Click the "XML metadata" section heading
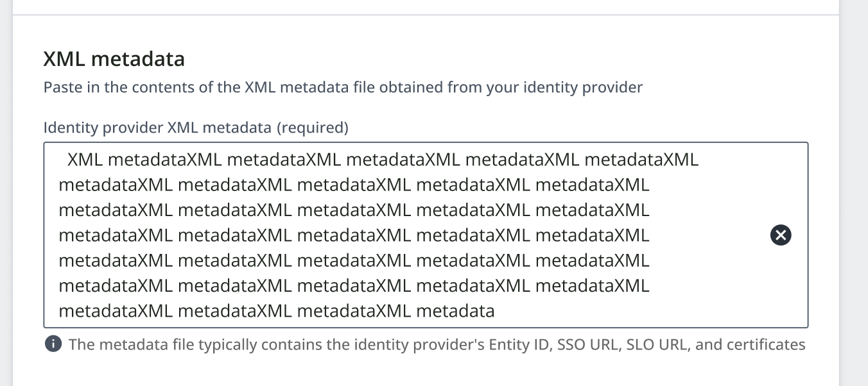The height and width of the screenshot is (386, 868). tap(114, 59)
